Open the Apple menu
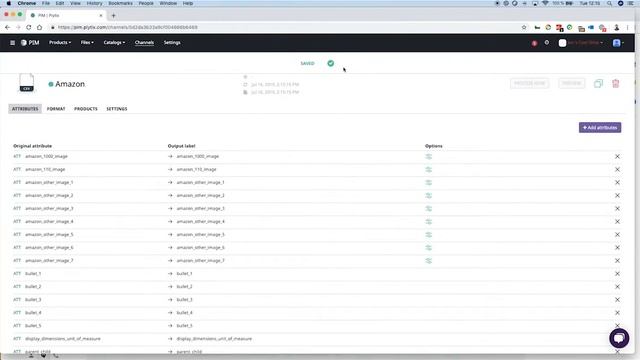Viewport: 640px width, 360px height. 8,3
